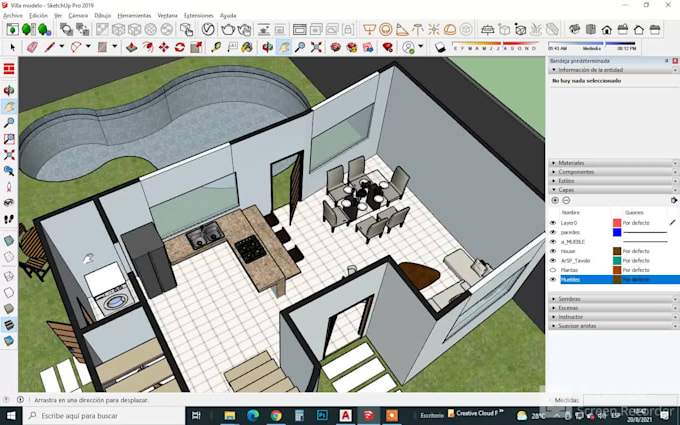
Task: Delete layer with minus button
Action: click(x=566, y=200)
